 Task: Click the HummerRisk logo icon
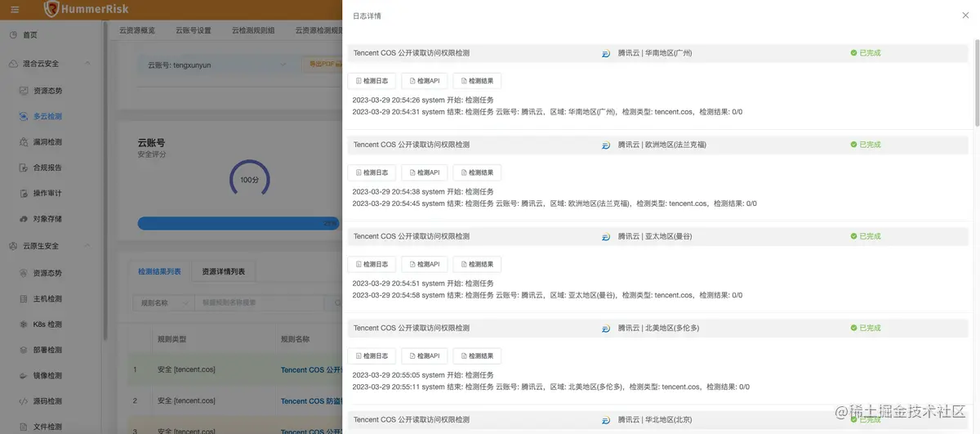[51, 9]
